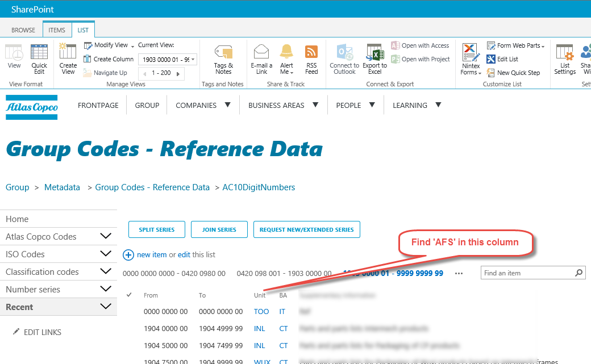591x364 pixels.
Task: Open FRONTPAGE navigation item
Action: [98, 106]
